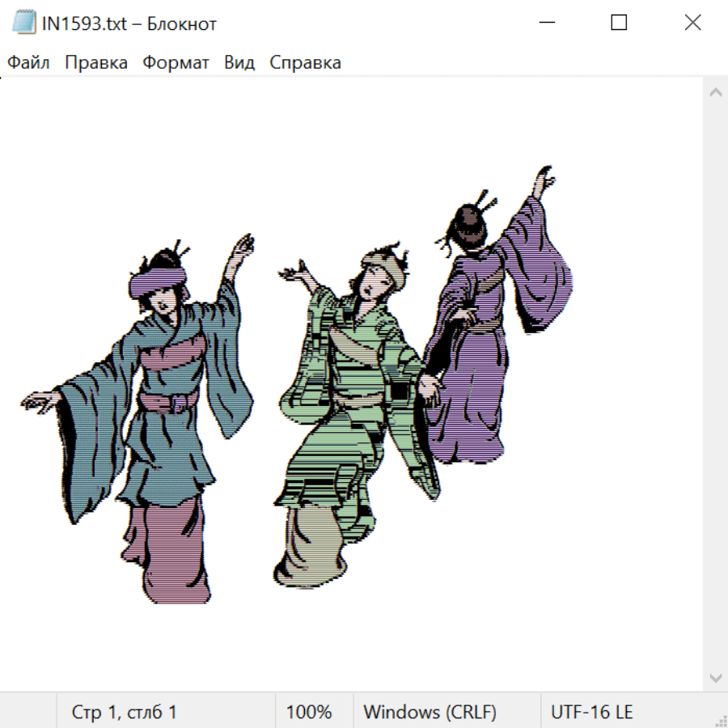Click the Notepad icon in the title bar
Image resolution: width=728 pixels, height=728 pixels.
[24, 23]
